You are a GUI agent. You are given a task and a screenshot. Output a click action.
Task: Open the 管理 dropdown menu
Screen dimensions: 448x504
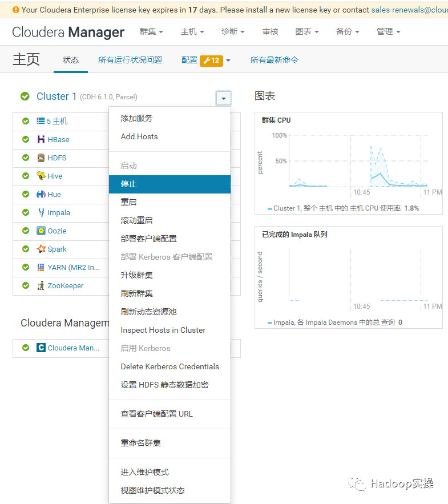pos(388,31)
